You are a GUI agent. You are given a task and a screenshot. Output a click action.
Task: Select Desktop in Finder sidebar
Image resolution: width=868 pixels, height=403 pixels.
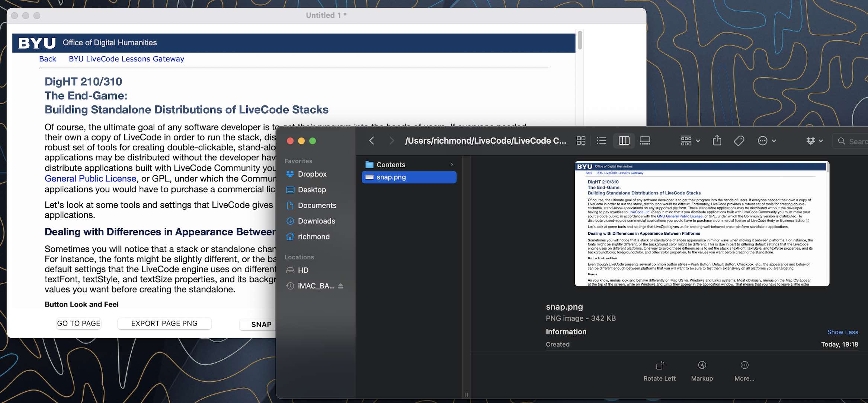pyautogui.click(x=312, y=190)
